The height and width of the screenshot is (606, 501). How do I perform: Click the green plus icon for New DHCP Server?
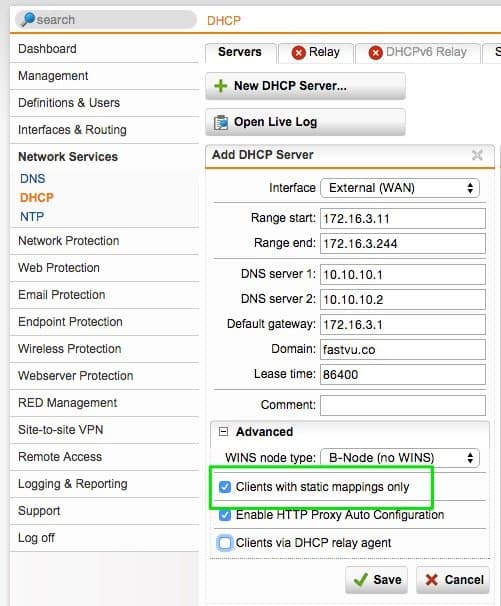click(220, 86)
